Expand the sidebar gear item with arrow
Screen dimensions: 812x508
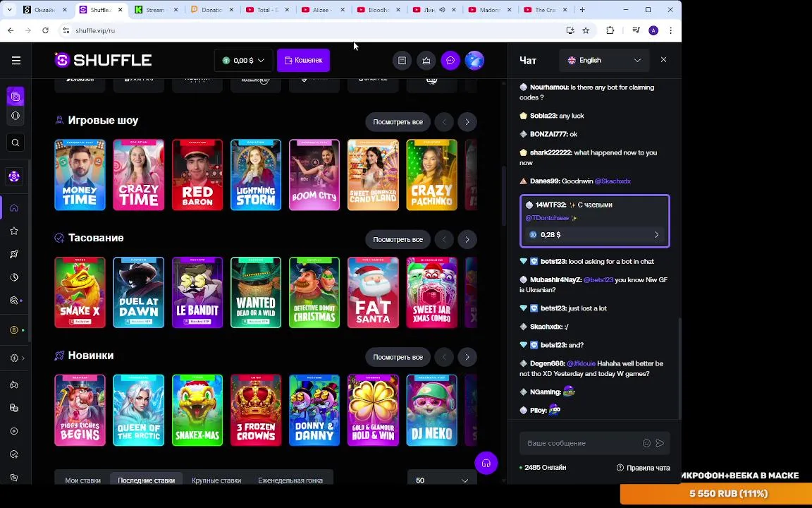click(x=17, y=358)
